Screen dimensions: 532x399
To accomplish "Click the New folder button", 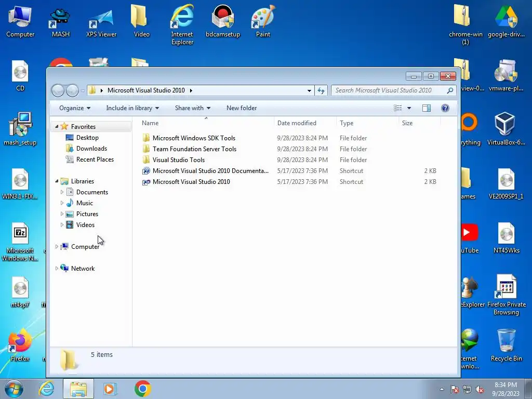I will tap(241, 108).
